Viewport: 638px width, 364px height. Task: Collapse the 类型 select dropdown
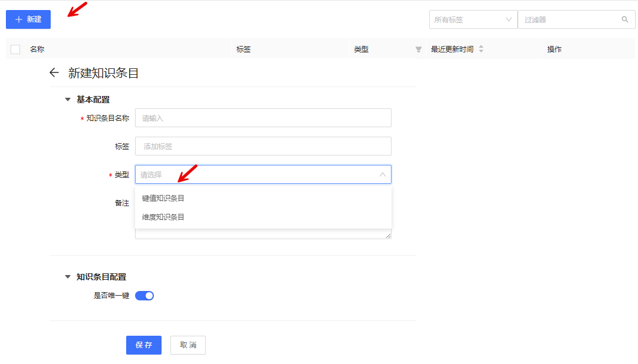coord(382,175)
